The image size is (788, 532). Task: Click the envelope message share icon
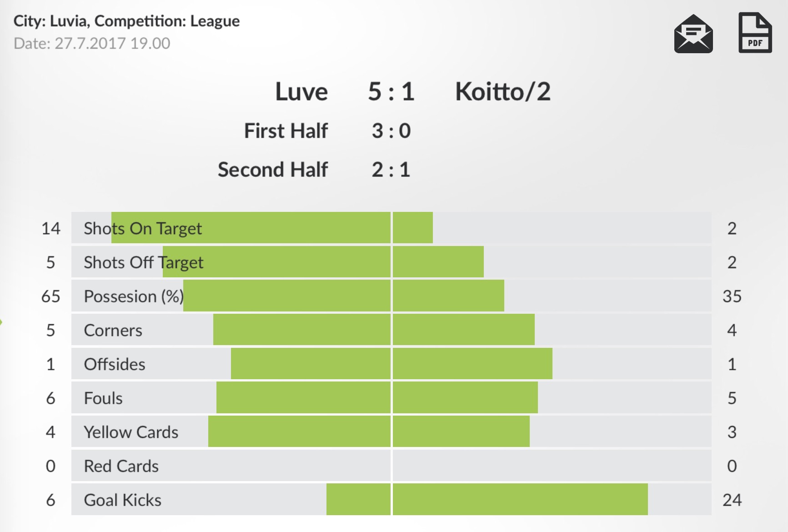click(x=693, y=34)
